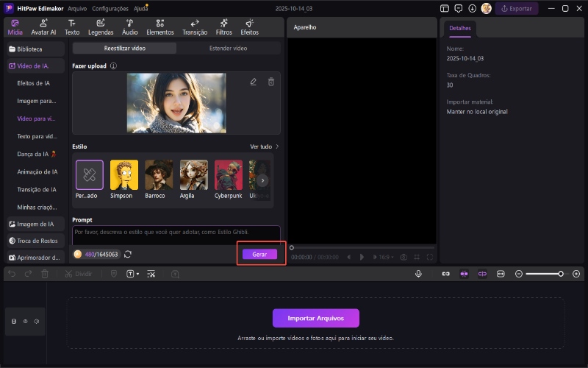This screenshot has width=588, height=368.
Task: Open the Configurações menu
Action: pyautogui.click(x=110, y=8)
